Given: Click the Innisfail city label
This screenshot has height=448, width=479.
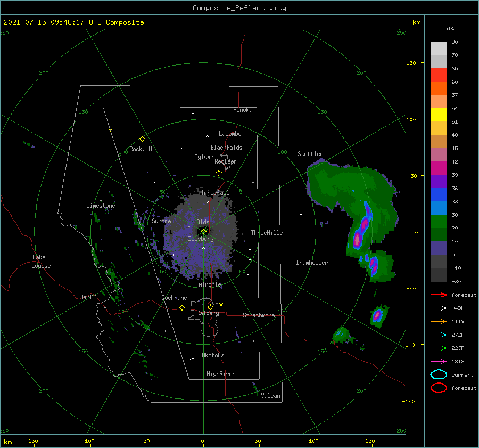Looking at the screenshot, I should tap(215, 193).
